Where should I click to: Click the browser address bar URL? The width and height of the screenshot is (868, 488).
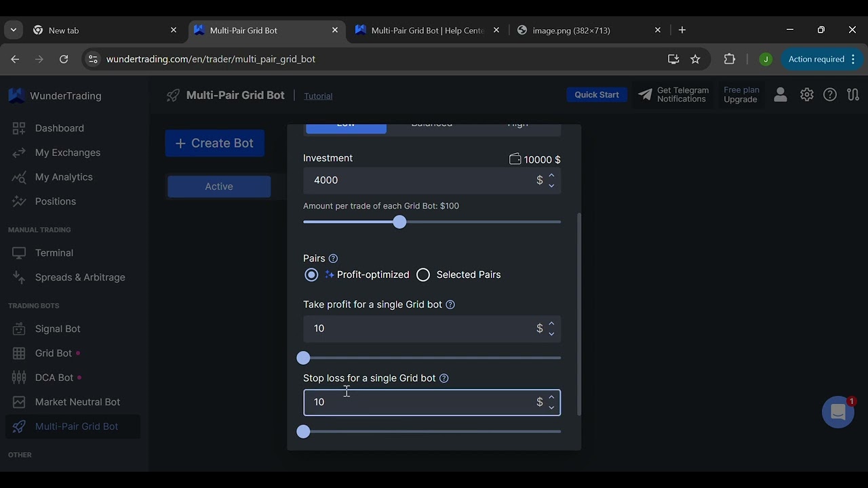pos(211,59)
